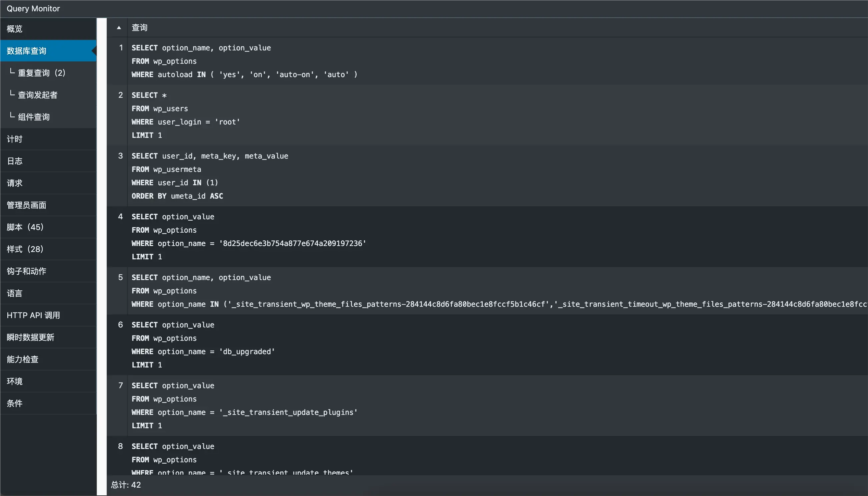The image size is (868, 496).
Task: Open the 能力检查 panel
Action: tap(48, 359)
